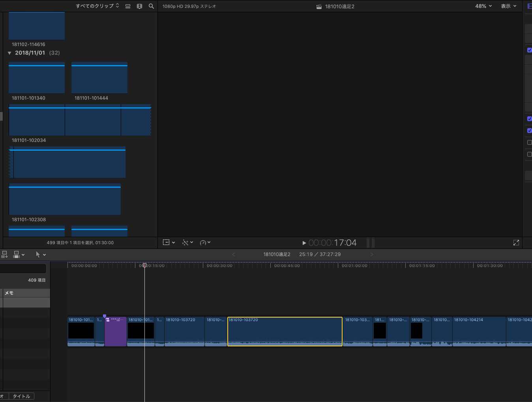Screen dimensions: 532x402
Task: Open the retime speedometer menu
Action: [205, 243]
